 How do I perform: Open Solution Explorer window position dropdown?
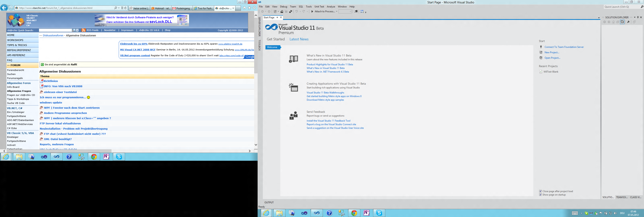pyautogui.click(x=635, y=17)
